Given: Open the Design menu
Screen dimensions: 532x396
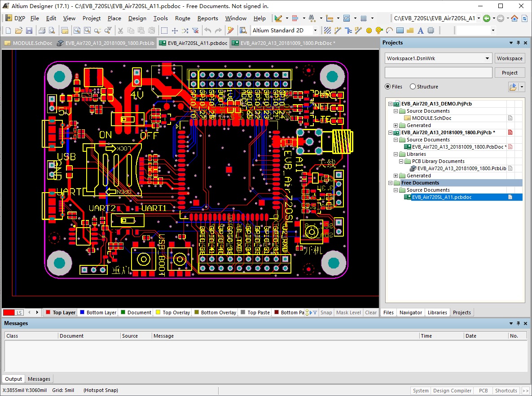Looking at the screenshot, I should [137, 18].
